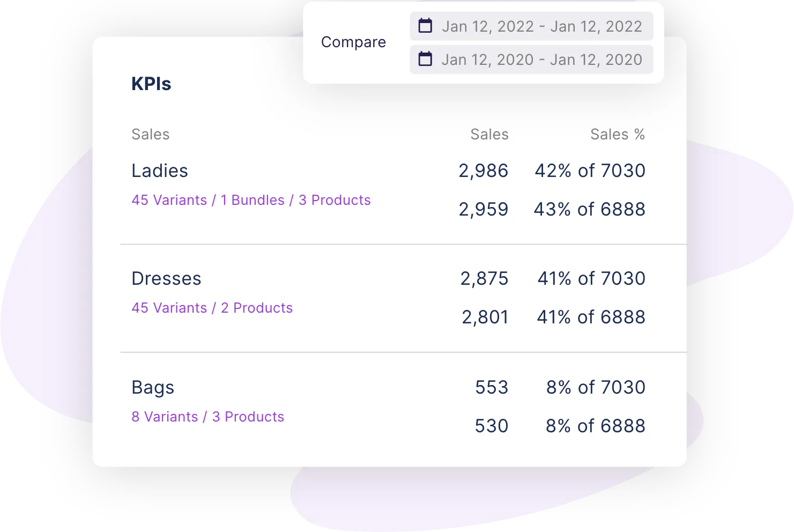794x532 pixels.
Task: Select the Ladies category row title
Action: 160,171
